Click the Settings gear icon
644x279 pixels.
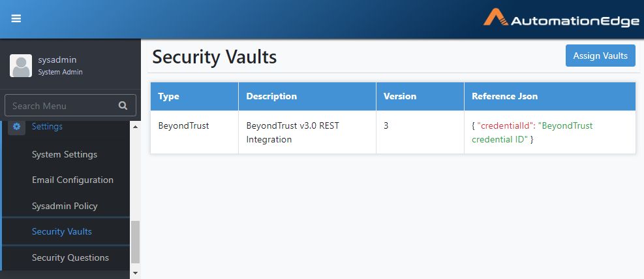pyautogui.click(x=17, y=127)
